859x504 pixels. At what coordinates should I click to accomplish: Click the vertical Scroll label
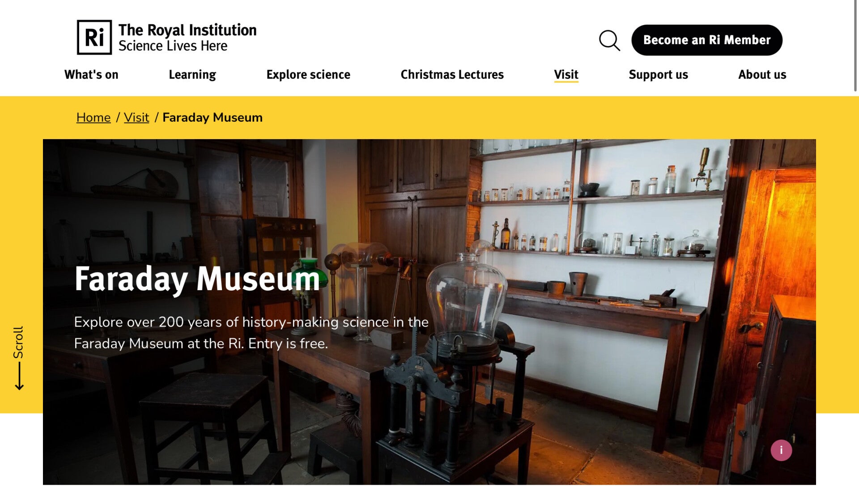(x=18, y=342)
